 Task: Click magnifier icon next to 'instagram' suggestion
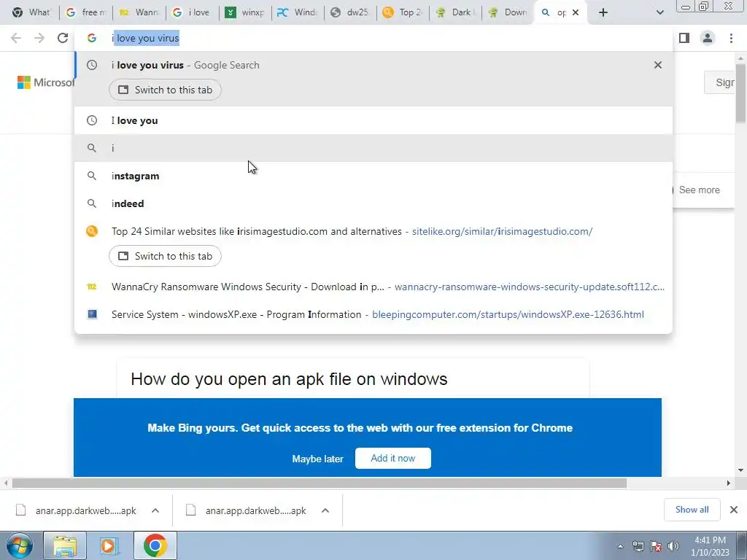(91, 176)
